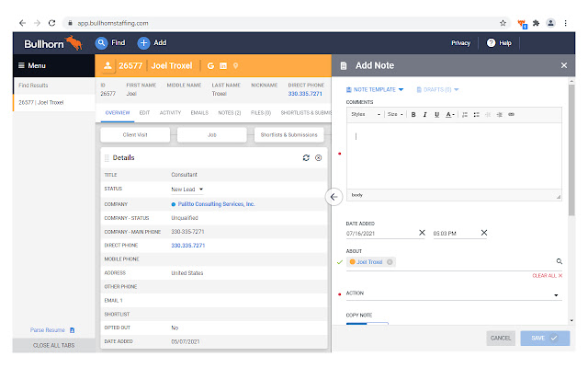This screenshot has width=588, height=368.
Task: Open Find search magnifier
Action: [101, 43]
